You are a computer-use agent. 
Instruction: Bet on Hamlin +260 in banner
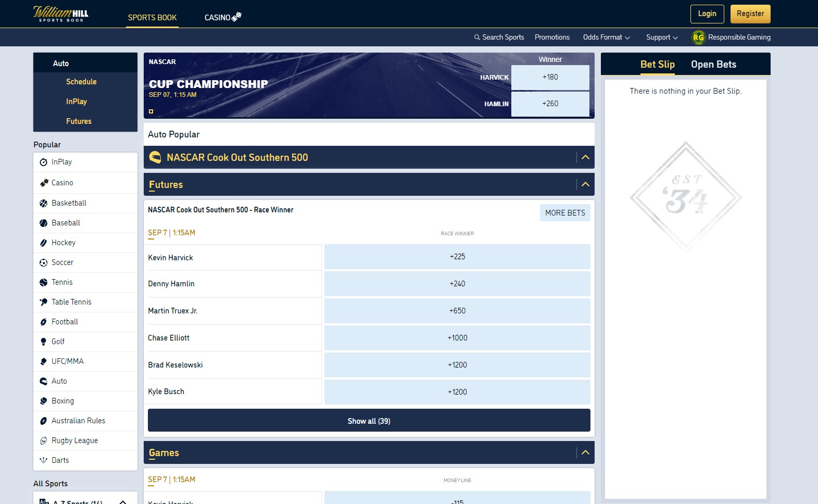point(550,104)
